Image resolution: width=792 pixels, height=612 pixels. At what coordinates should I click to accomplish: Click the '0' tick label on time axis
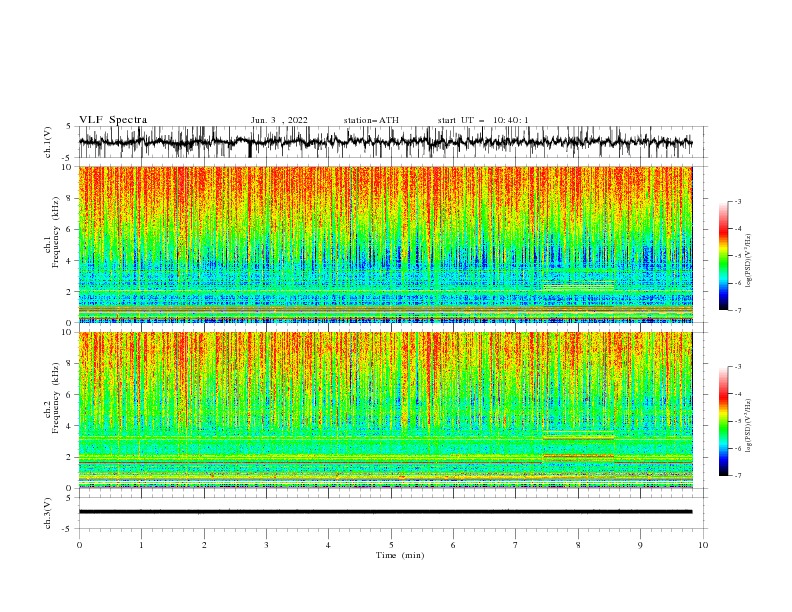(x=79, y=545)
